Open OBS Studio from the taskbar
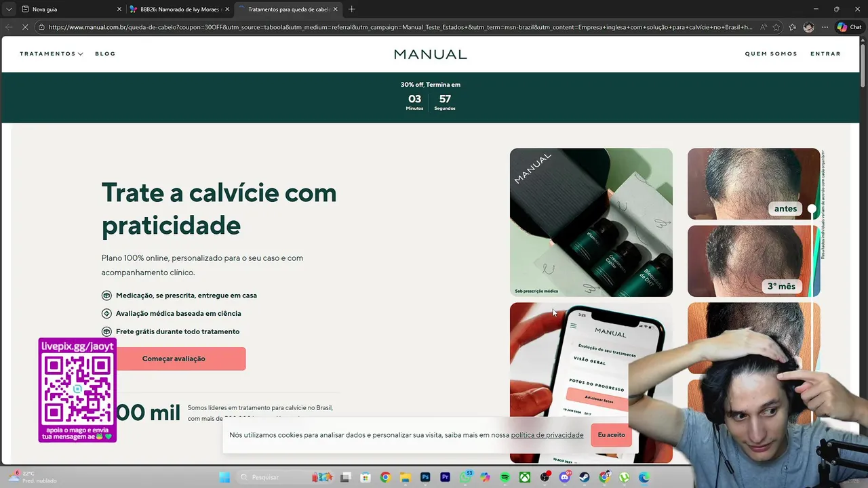The image size is (868, 488). pyautogui.click(x=545, y=477)
